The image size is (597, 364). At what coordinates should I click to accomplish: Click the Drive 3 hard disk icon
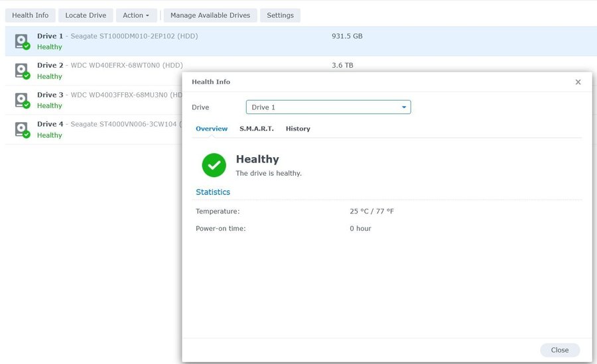[22, 99]
